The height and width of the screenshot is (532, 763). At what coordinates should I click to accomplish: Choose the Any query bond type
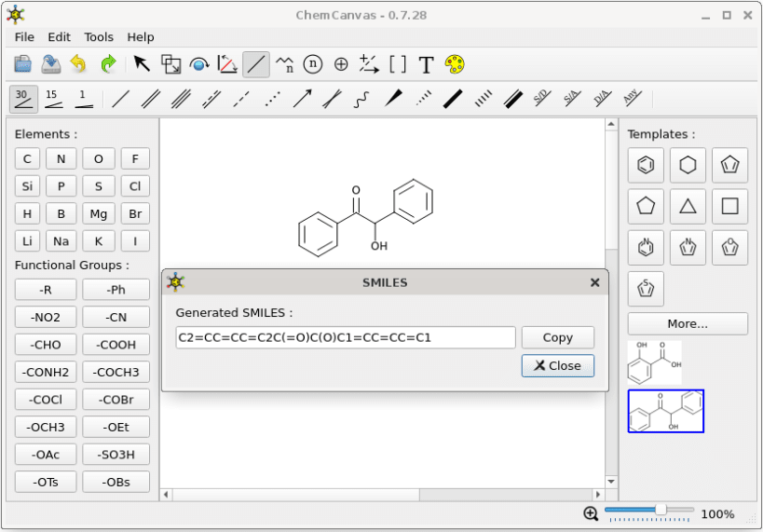[632, 98]
